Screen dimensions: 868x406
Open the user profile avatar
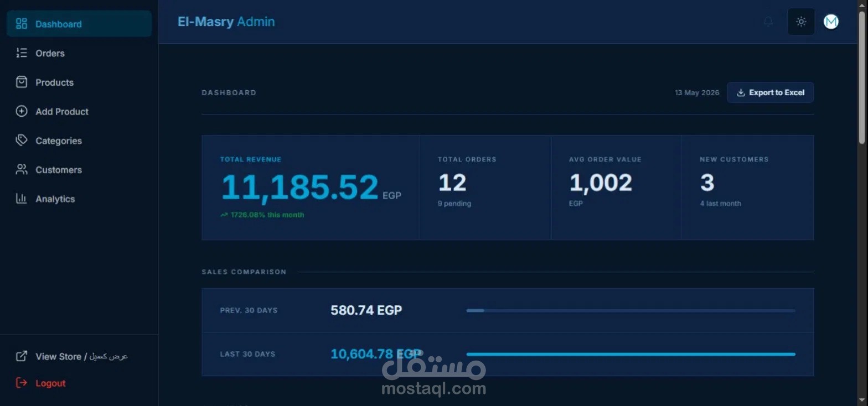coord(831,22)
